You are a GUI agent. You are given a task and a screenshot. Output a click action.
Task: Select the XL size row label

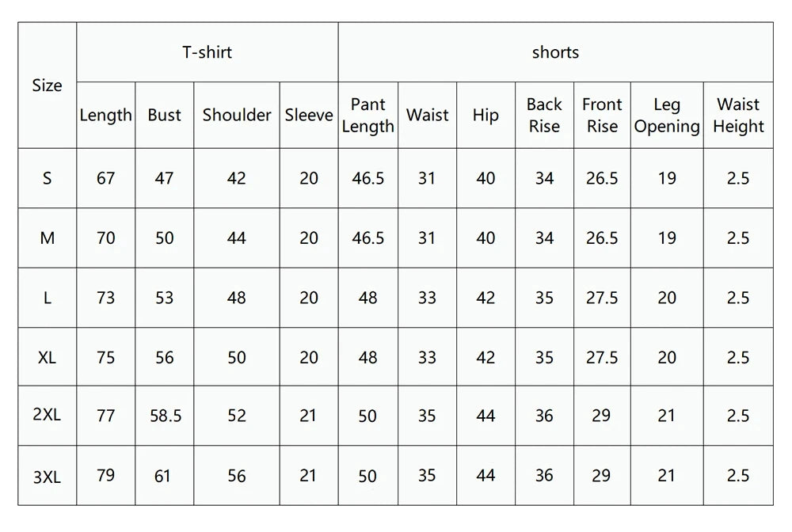click(x=47, y=357)
